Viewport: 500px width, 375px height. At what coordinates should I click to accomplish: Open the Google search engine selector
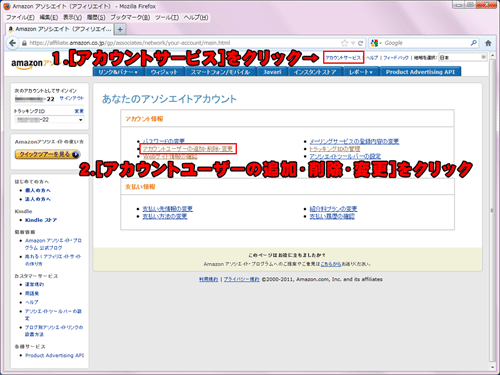tap(376, 43)
